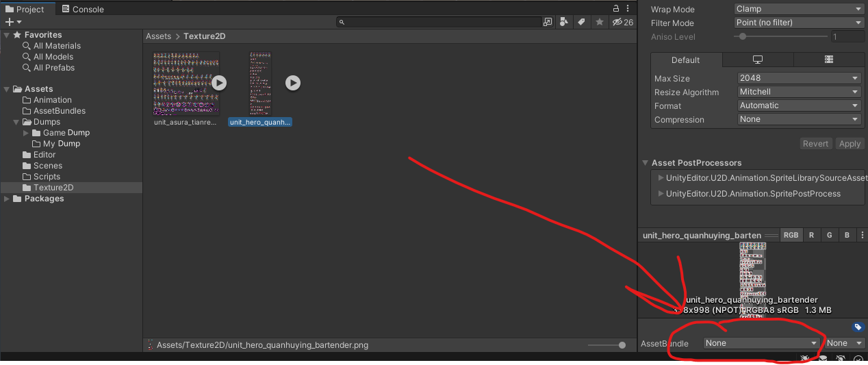Select All Prefabs in Favorites

(54, 68)
